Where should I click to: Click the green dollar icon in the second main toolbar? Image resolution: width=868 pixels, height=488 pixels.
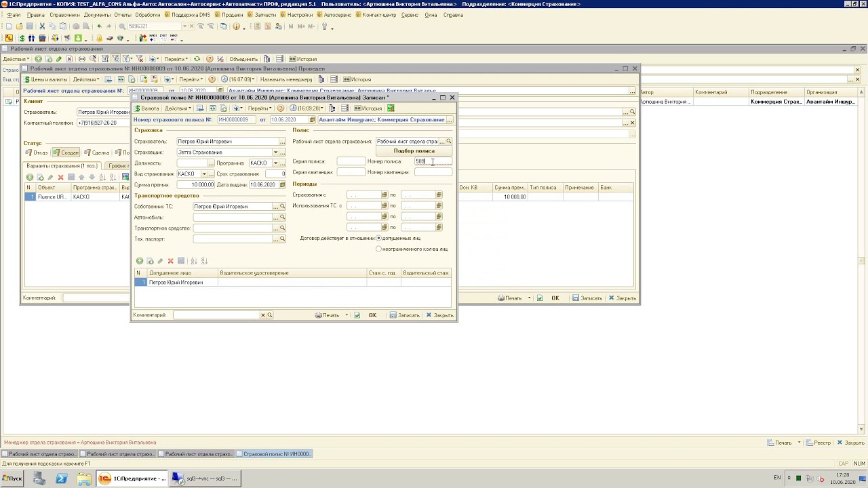22,38
